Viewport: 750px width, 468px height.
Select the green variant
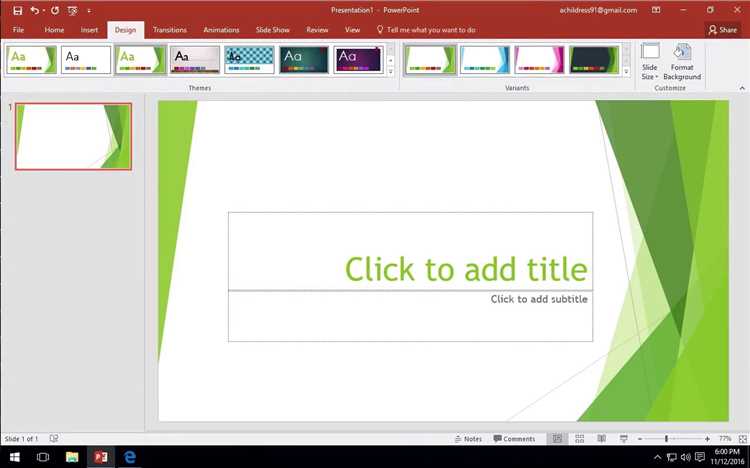430,60
